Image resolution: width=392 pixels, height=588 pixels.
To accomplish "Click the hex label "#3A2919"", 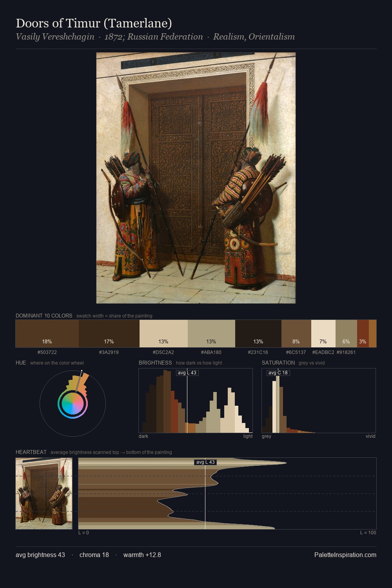I will pos(109,352).
